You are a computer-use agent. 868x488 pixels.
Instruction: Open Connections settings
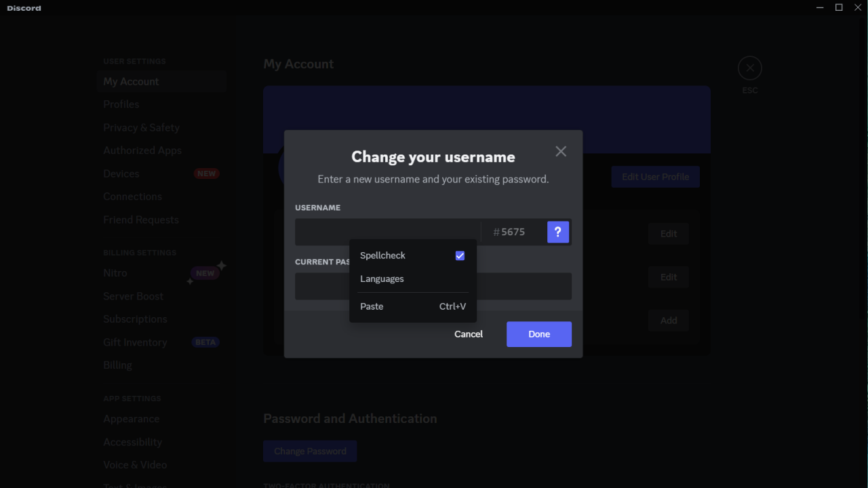132,197
